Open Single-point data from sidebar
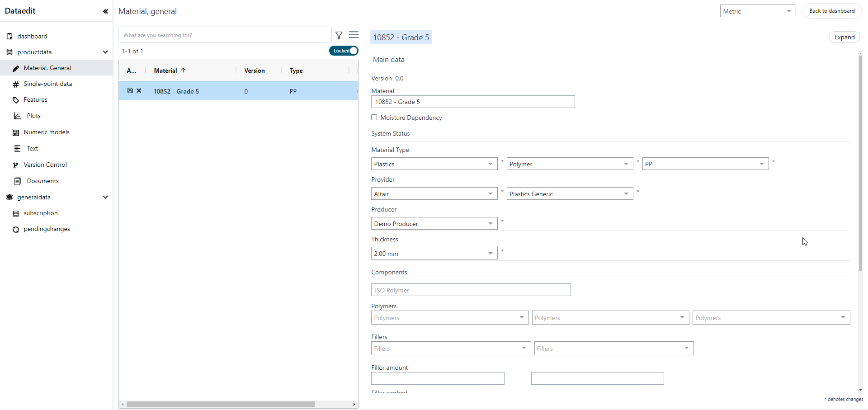The width and height of the screenshot is (868, 410). click(47, 84)
